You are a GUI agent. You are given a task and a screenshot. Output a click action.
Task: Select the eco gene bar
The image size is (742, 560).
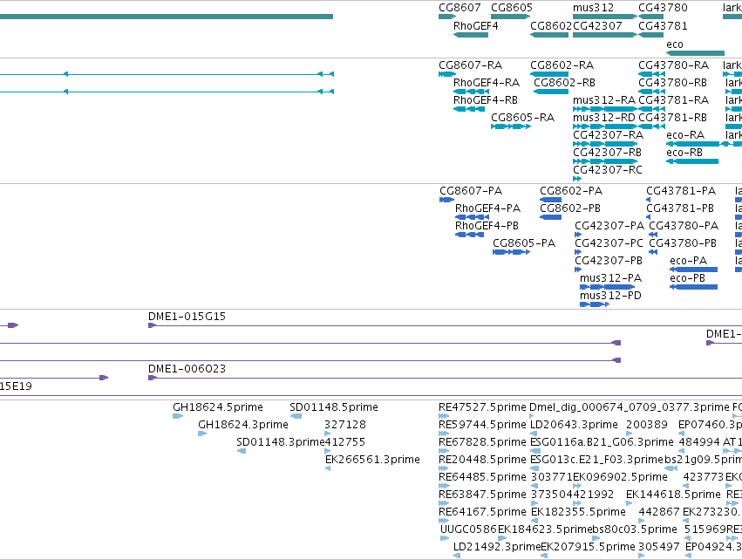pos(695,53)
